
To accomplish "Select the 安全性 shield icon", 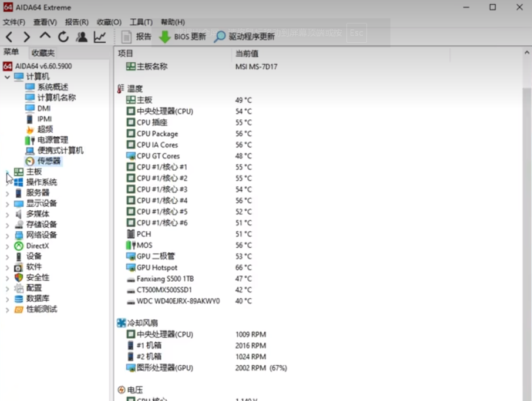I will (19, 278).
